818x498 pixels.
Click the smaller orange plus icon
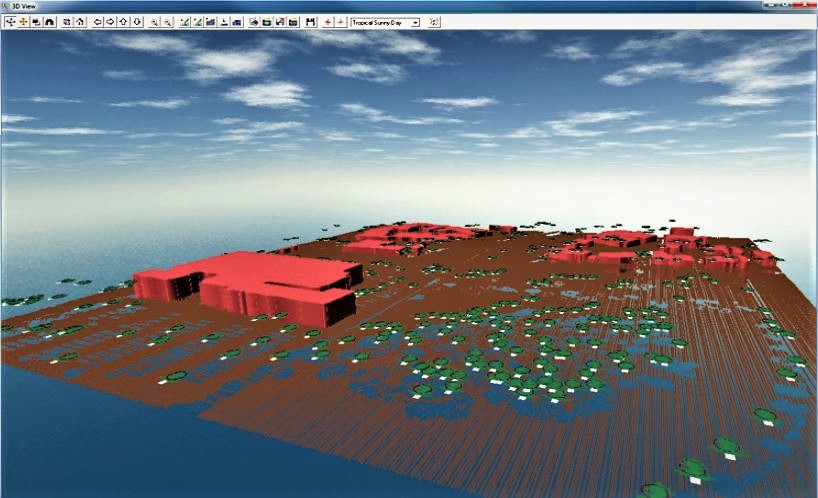340,21
